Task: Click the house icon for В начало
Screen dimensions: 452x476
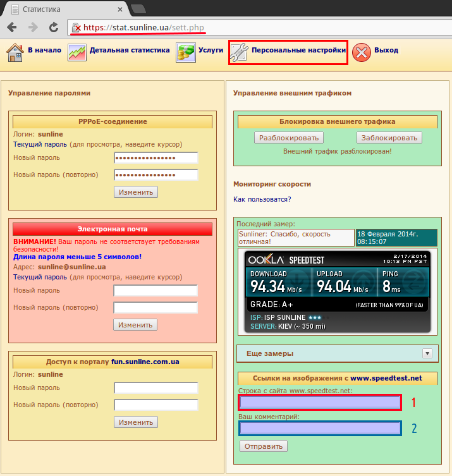Action: coord(15,52)
